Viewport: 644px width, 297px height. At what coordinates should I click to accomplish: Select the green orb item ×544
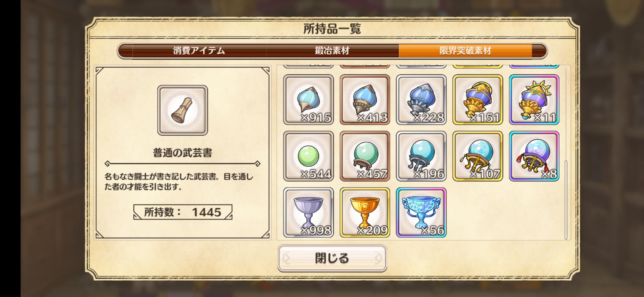pos(308,156)
